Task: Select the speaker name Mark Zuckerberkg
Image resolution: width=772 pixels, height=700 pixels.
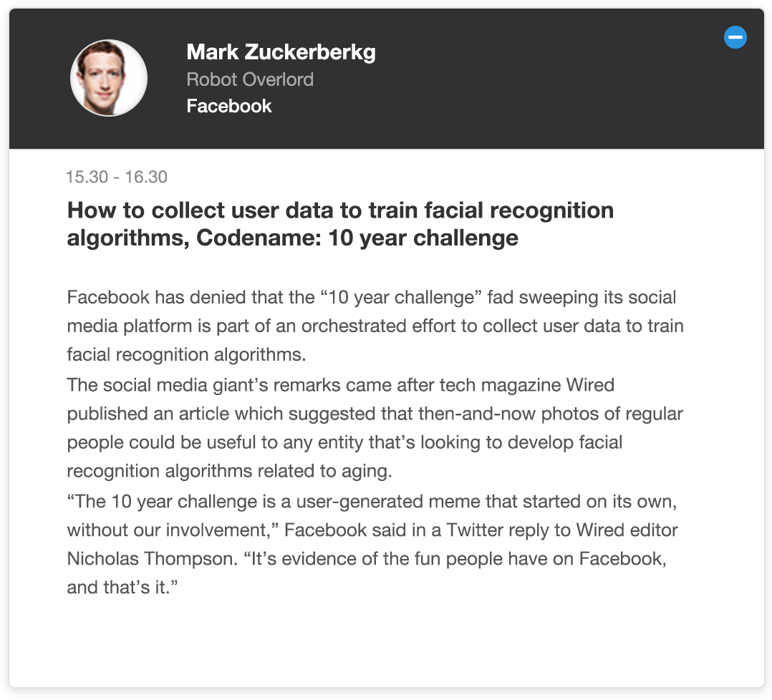Action: click(281, 52)
